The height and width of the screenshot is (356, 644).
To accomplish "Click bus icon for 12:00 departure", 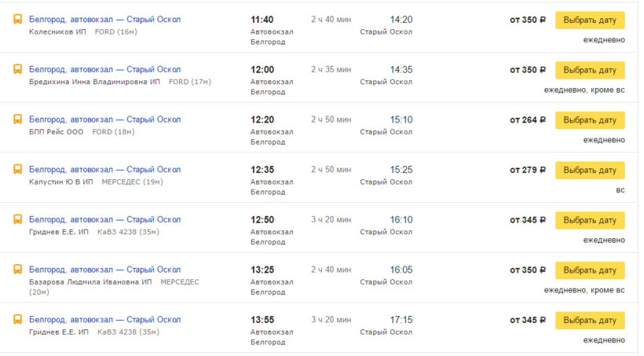I will tap(18, 70).
